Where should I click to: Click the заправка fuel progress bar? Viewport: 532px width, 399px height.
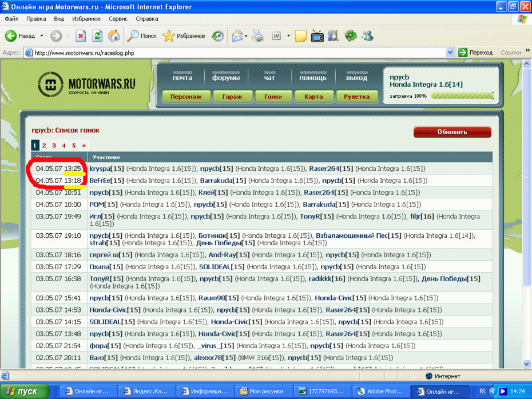[x=462, y=96]
